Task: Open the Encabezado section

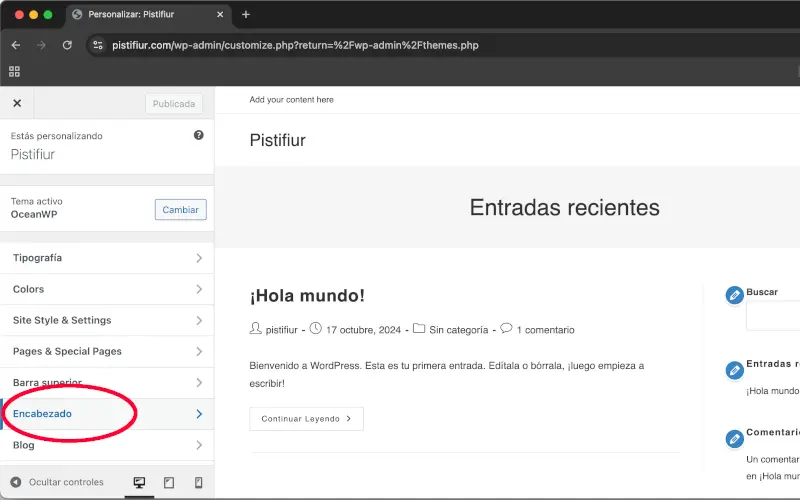Action: (x=107, y=414)
